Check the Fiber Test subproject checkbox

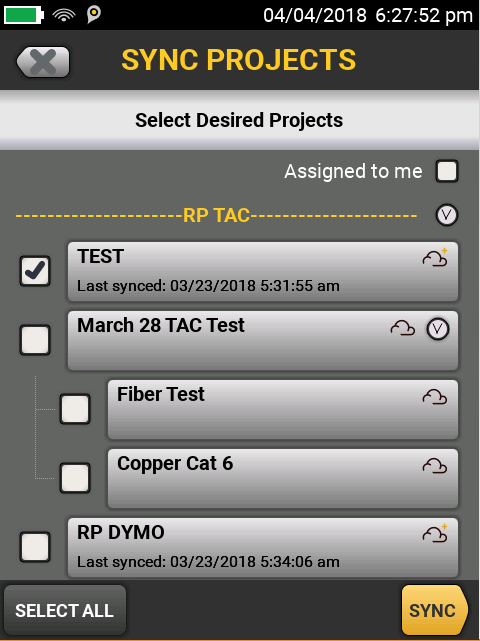[75, 409]
